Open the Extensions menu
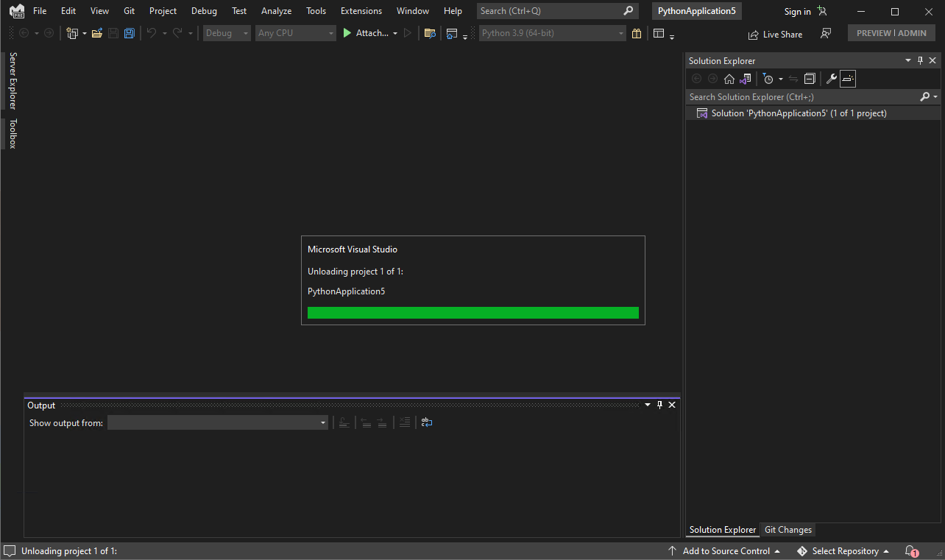 pos(361,11)
